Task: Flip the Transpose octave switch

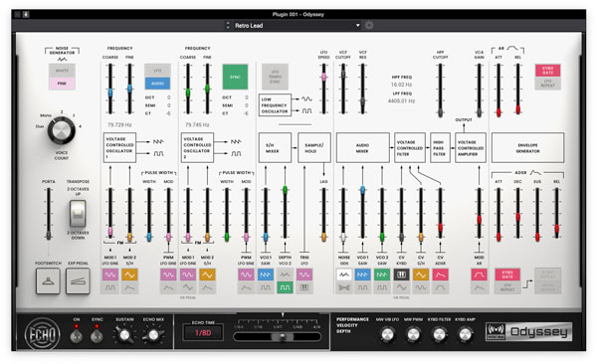Action: pos(78,214)
